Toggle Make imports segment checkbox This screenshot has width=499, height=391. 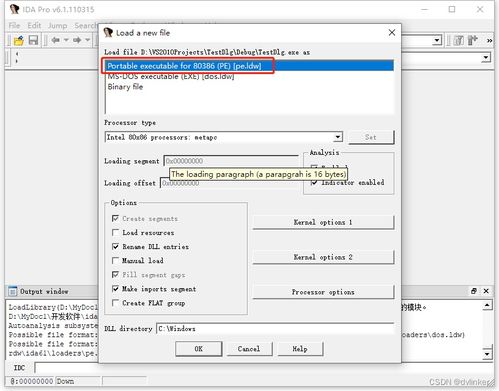pyautogui.click(x=115, y=289)
